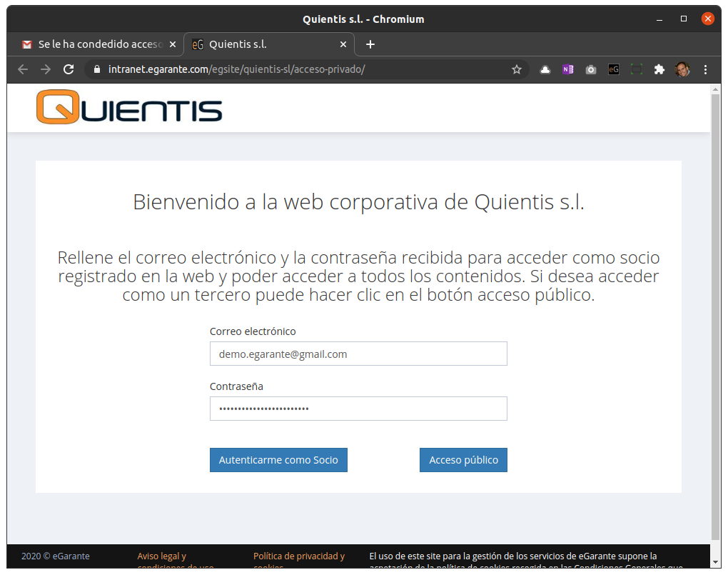Screen dimensions: 728x575
Task: Open a new browser tab
Action: (370, 44)
